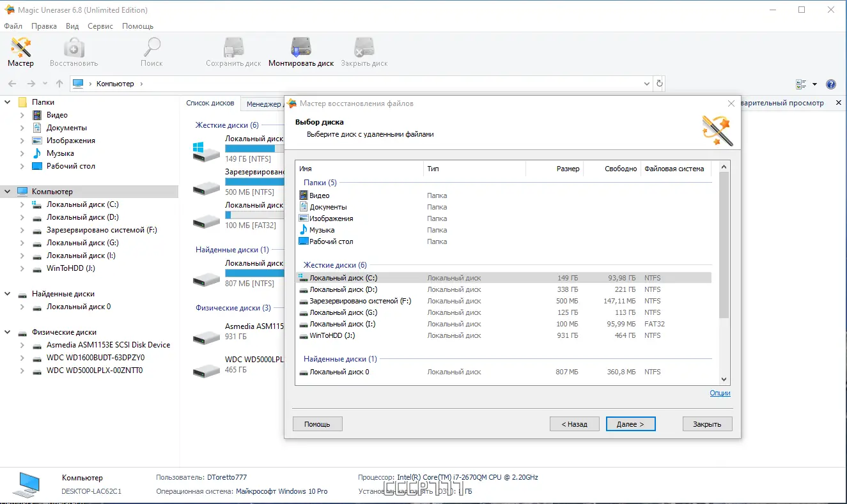The image size is (847, 504).
Task: Open the Файл menu
Action: (13, 26)
